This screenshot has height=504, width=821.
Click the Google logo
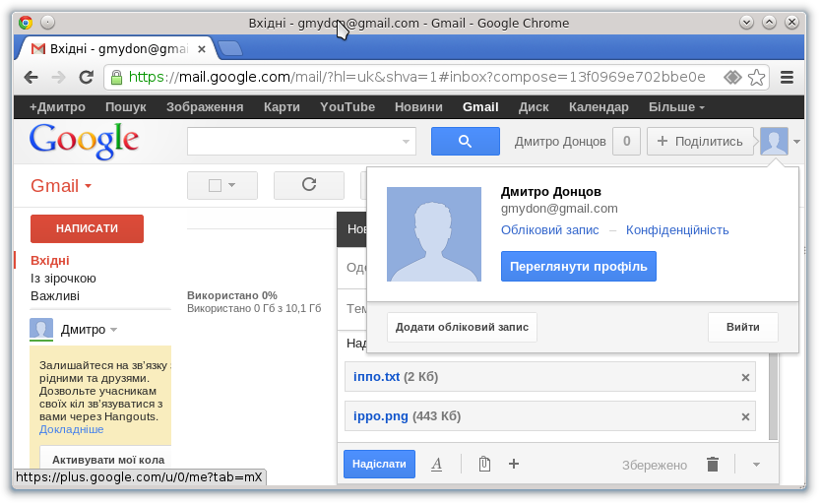click(x=84, y=142)
